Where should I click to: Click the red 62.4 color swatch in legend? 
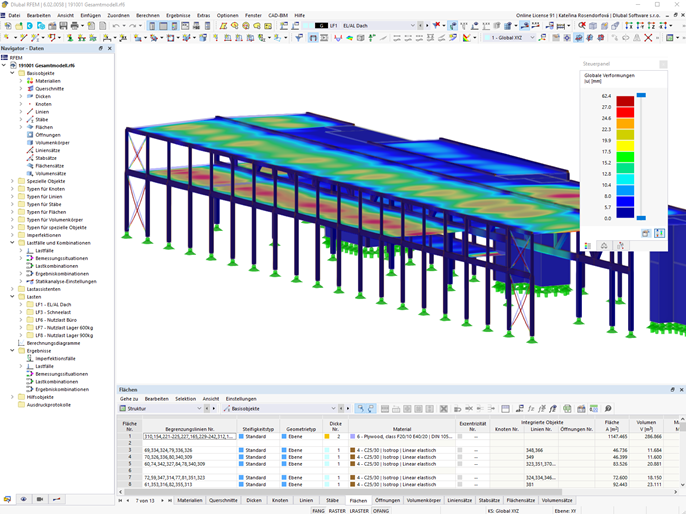point(625,101)
